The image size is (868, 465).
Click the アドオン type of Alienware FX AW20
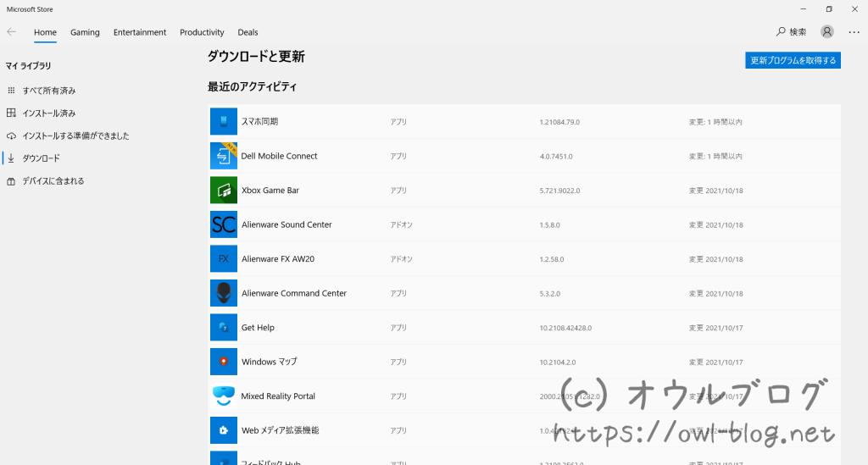(401, 259)
